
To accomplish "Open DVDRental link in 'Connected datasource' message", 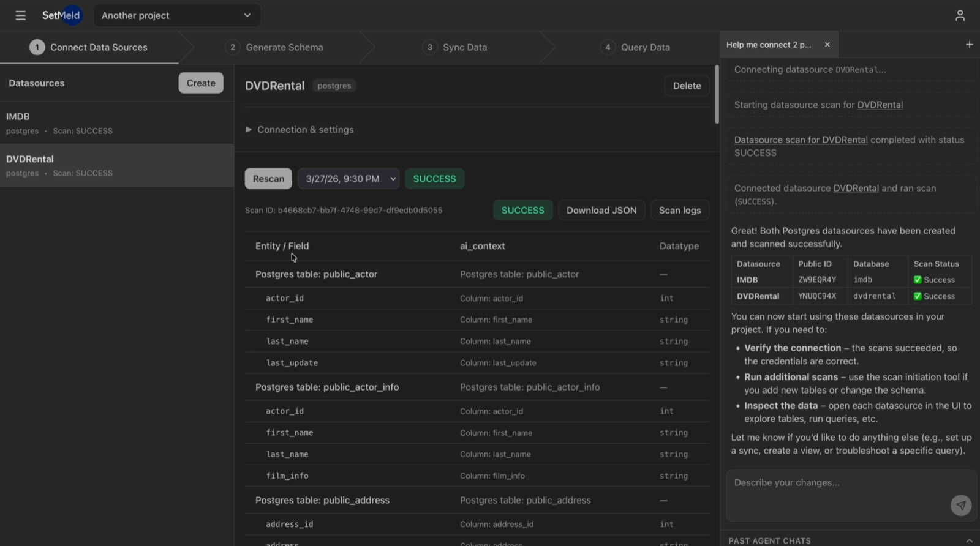I will pyautogui.click(x=856, y=188).
